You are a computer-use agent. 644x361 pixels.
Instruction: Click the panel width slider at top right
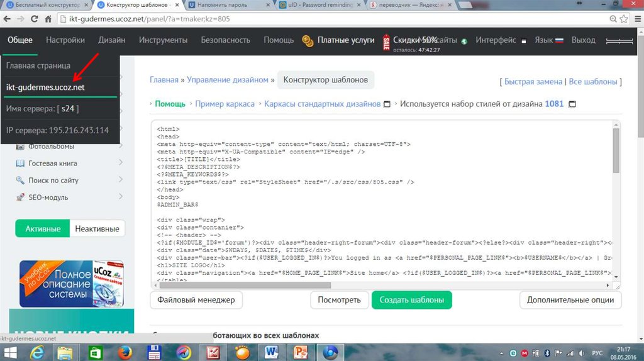(x=619, y=41)
